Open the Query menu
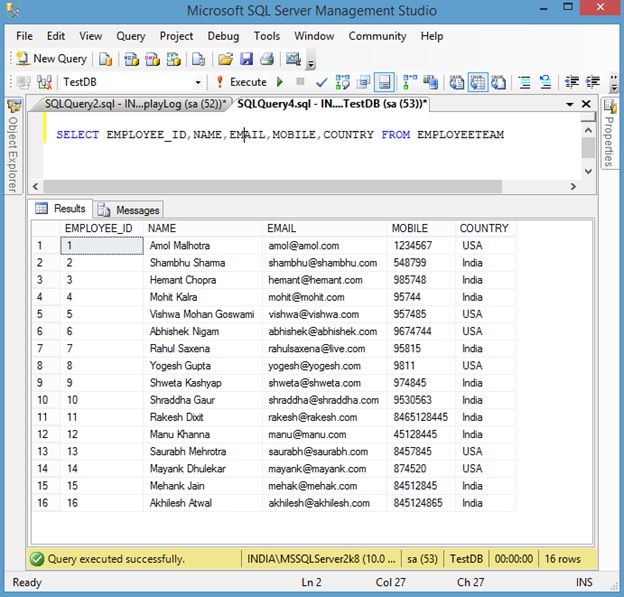Viewport: 624px width, 597px height. point(130,36)
